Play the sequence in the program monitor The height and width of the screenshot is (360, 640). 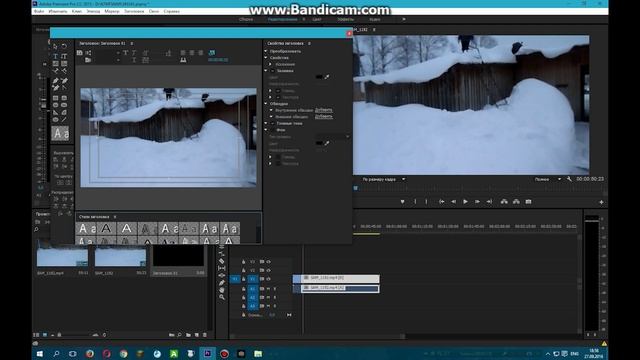pos(465,202)
